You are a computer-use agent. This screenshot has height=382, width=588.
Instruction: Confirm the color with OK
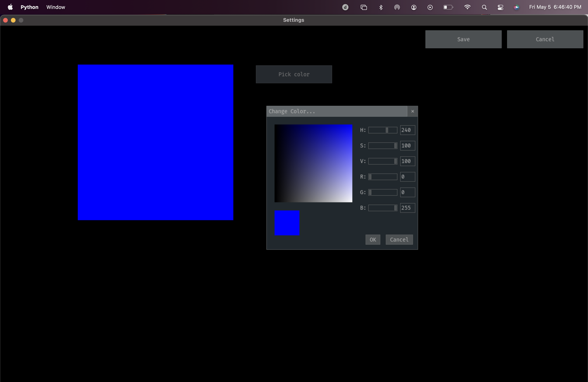point(373,239)
